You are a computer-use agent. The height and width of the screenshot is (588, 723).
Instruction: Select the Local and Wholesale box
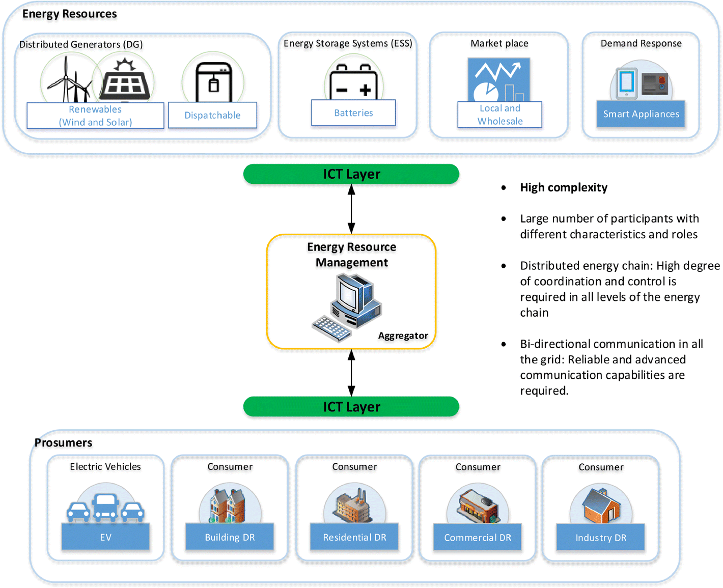click(499, 115)
